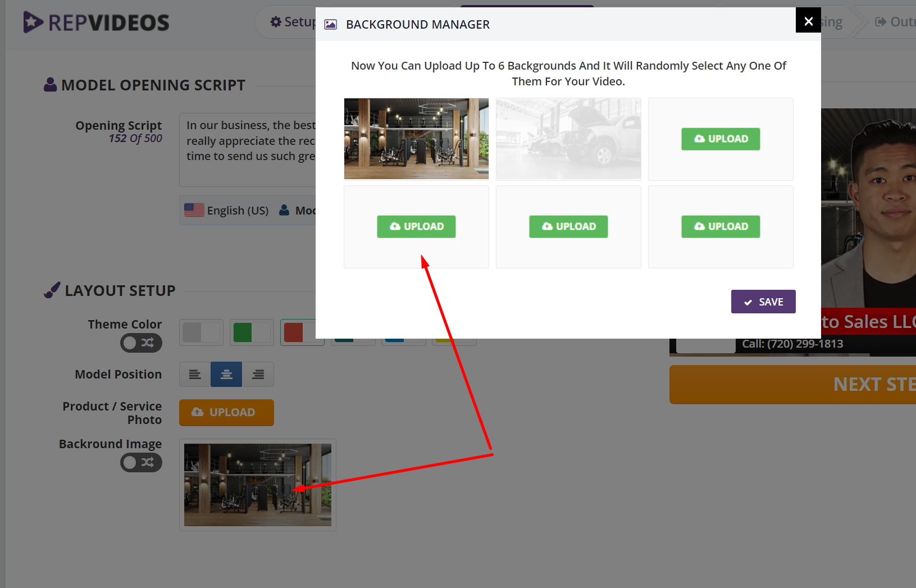The image size is (916, 588).
Task: Choose the green theme color swatch
Action: [x=252, y=332]
